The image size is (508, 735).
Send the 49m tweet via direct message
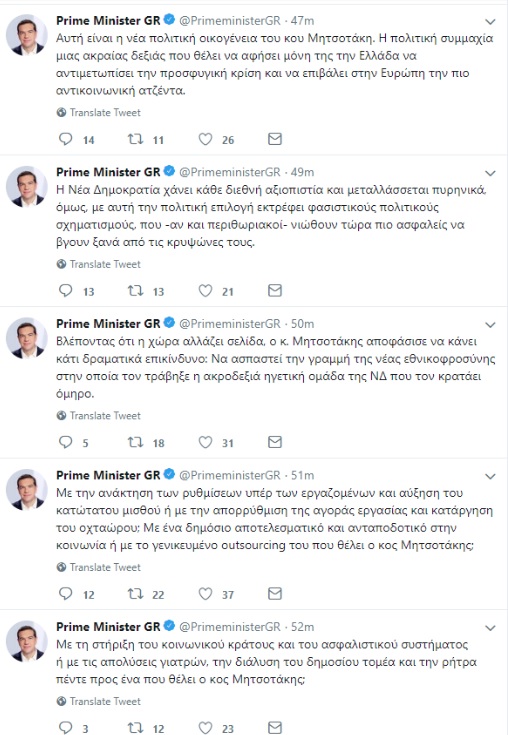point(275,291)
